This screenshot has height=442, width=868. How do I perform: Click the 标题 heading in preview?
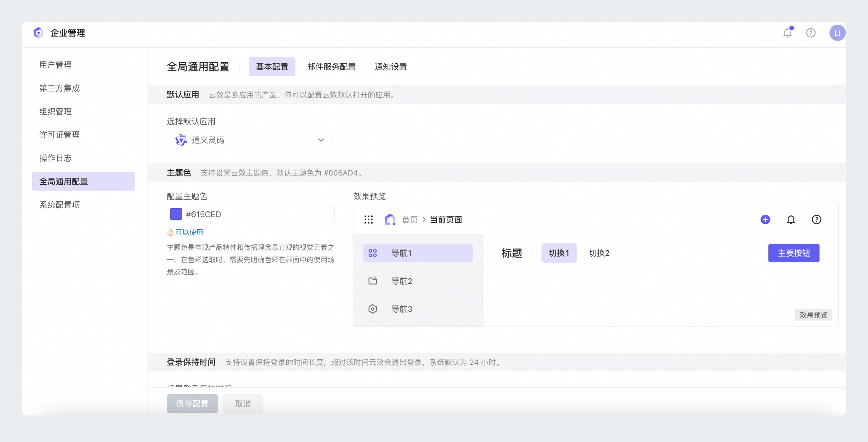(x=512, y=253)
